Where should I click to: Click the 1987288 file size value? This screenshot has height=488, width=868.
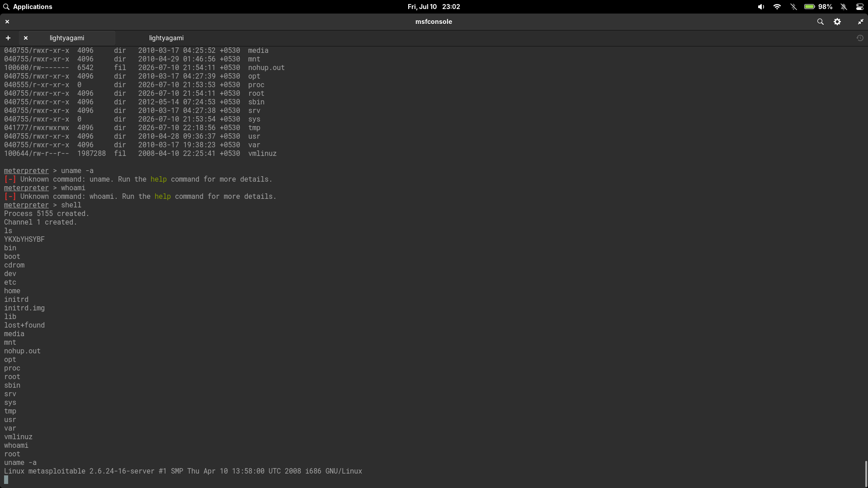91,154
